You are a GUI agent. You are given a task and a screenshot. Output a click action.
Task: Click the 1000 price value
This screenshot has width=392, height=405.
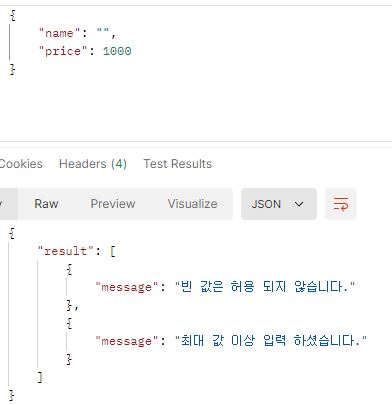tap(117, 51)
